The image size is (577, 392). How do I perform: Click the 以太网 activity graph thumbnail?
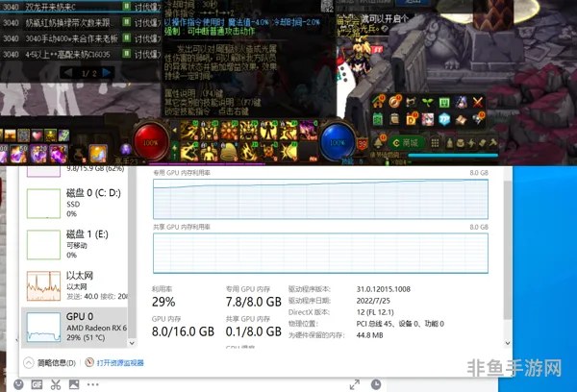coord(43,285)
